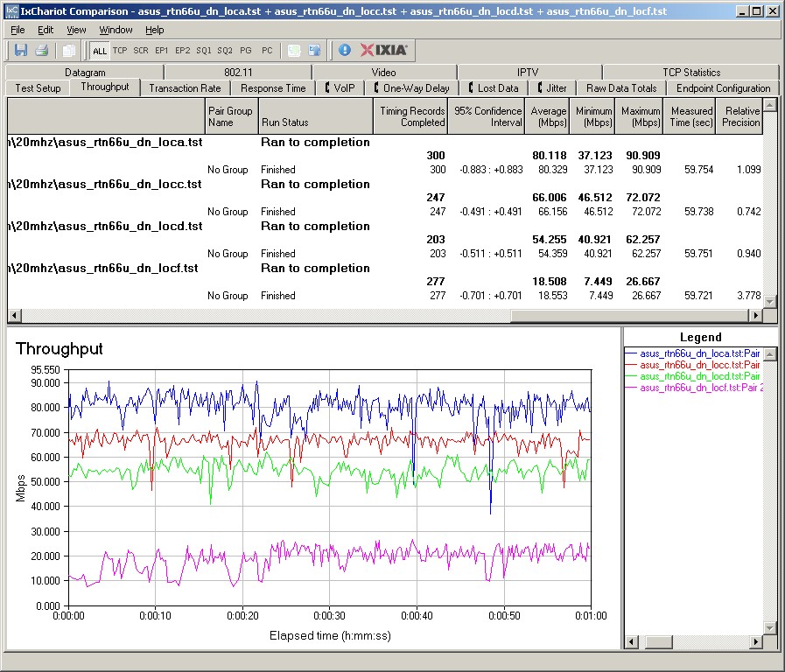Switch to the Video tab
This screenshot has height=672, width=785.
pyautogui.click(x=384, y=73)
